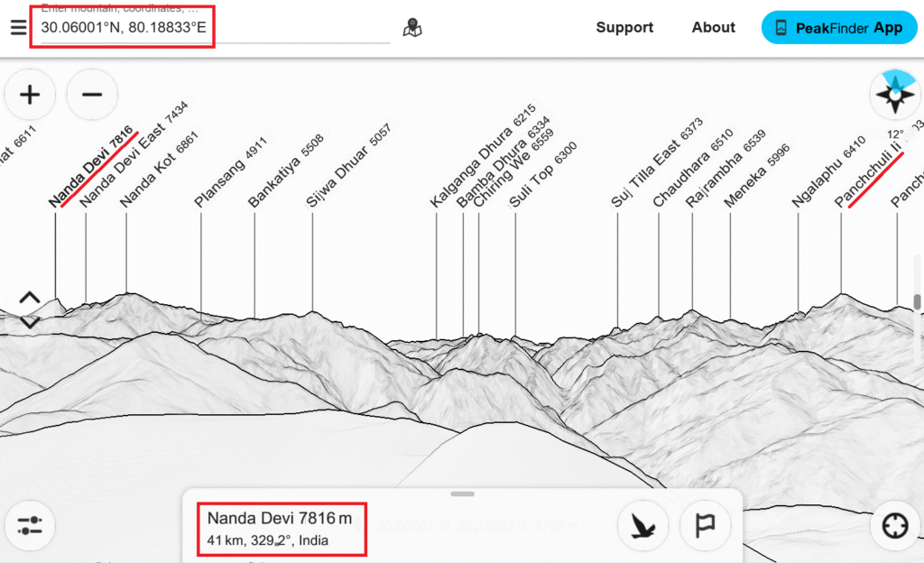924x563 pixels.
Task: Tilt view up with chevron arrow
Action: click(29, 297)
